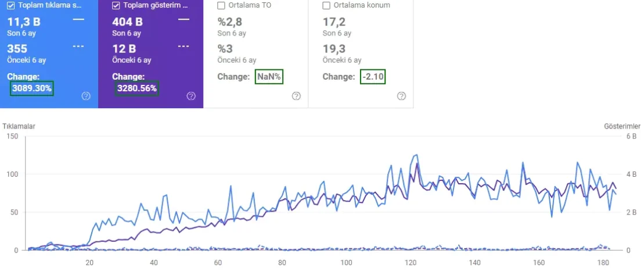Screen dimensions: 644x271
Task: Open help icon in Ortalama konum card
Action: tap(401, 96)
